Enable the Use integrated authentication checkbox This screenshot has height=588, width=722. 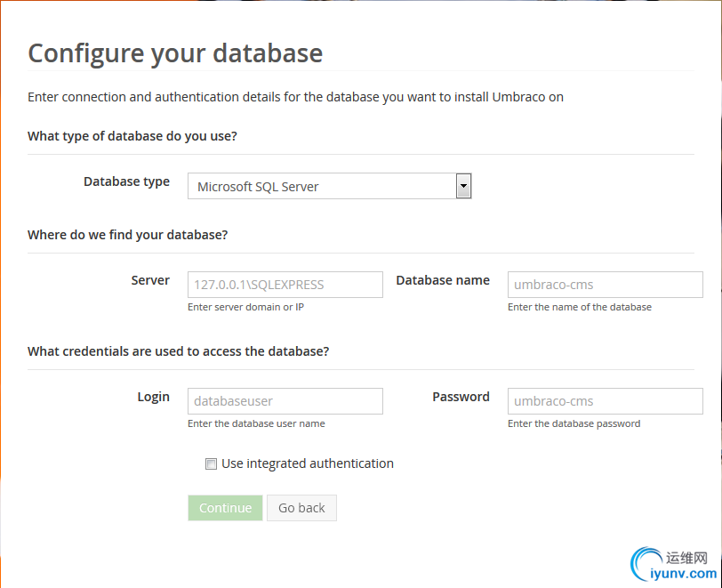coord(211,463)
